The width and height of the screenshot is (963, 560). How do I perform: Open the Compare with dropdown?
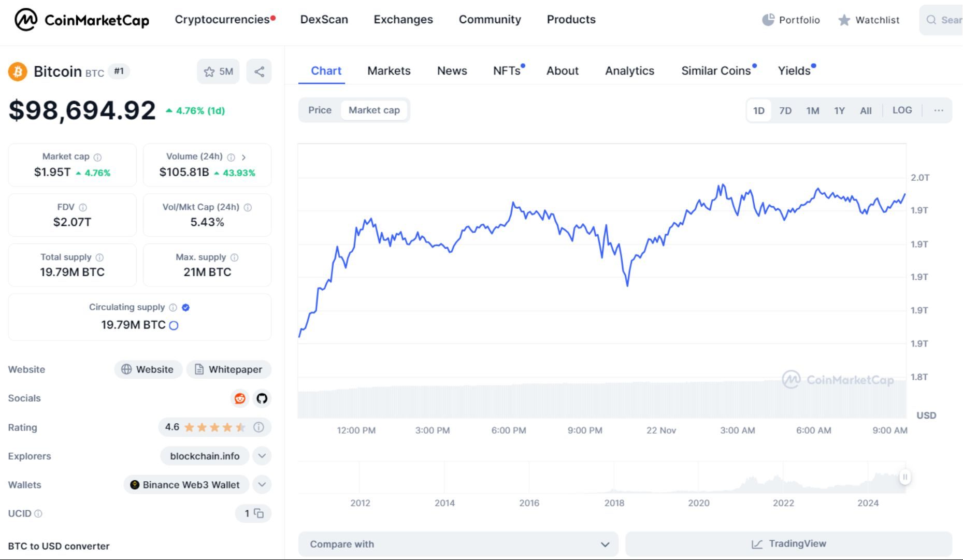pos(457,544)
